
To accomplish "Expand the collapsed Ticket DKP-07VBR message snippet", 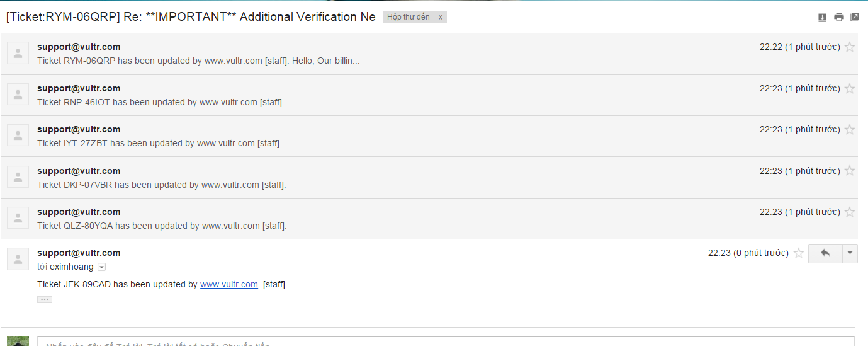I will click(x=162, y=185).
